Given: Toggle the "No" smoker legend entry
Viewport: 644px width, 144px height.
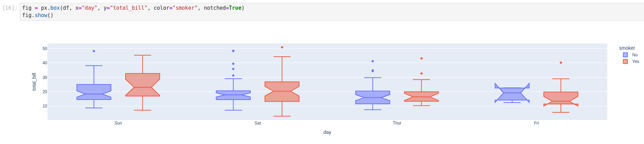Looking at the screenshot, I should 635,55.
